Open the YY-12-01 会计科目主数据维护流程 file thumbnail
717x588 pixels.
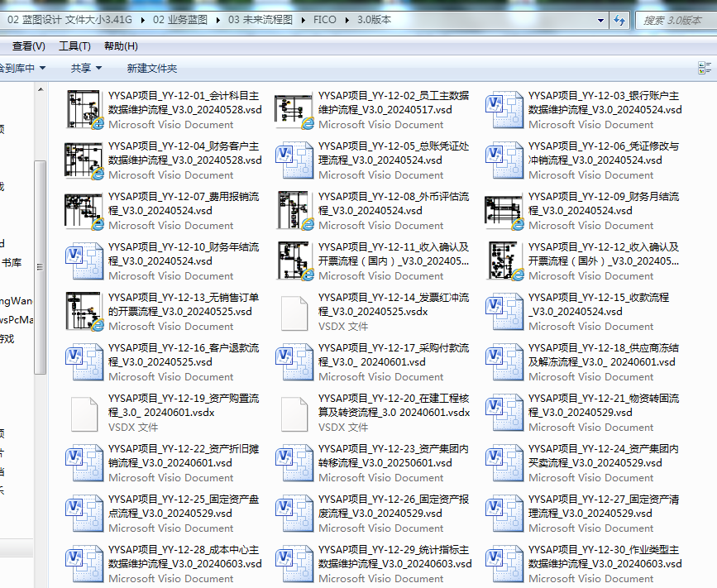(x=85, y=109)
